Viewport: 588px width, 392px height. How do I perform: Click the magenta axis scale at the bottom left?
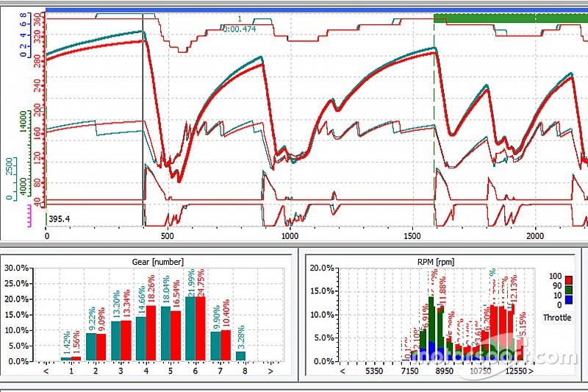coord(29,215)
